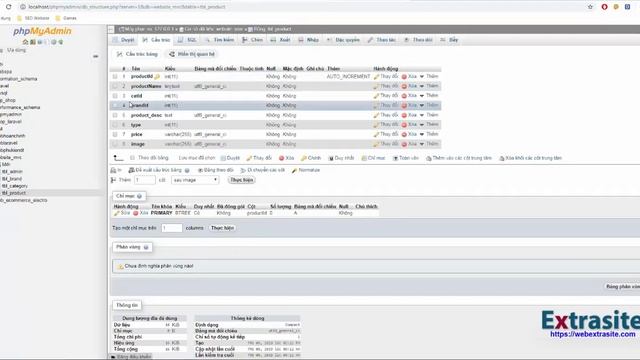This screenshot has width=640, height=360.
Task: Click the pencil Thay đổi icon for catId row
Action: click(x=376, y=96)
